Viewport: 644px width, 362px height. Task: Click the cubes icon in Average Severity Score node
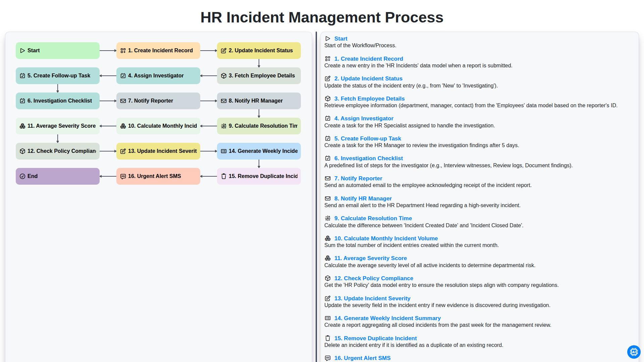[x=22, y=126]
